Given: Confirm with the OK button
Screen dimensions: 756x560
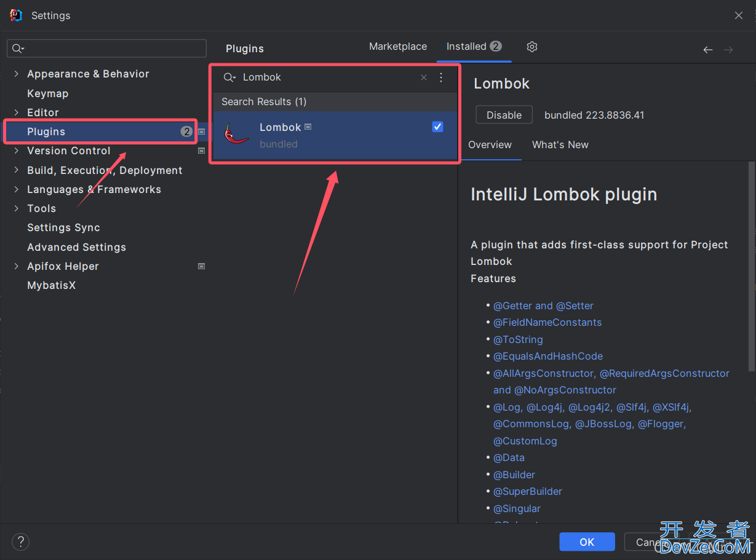Looking at the screenshot, I should pyautogui.click(x=587, y=542).
